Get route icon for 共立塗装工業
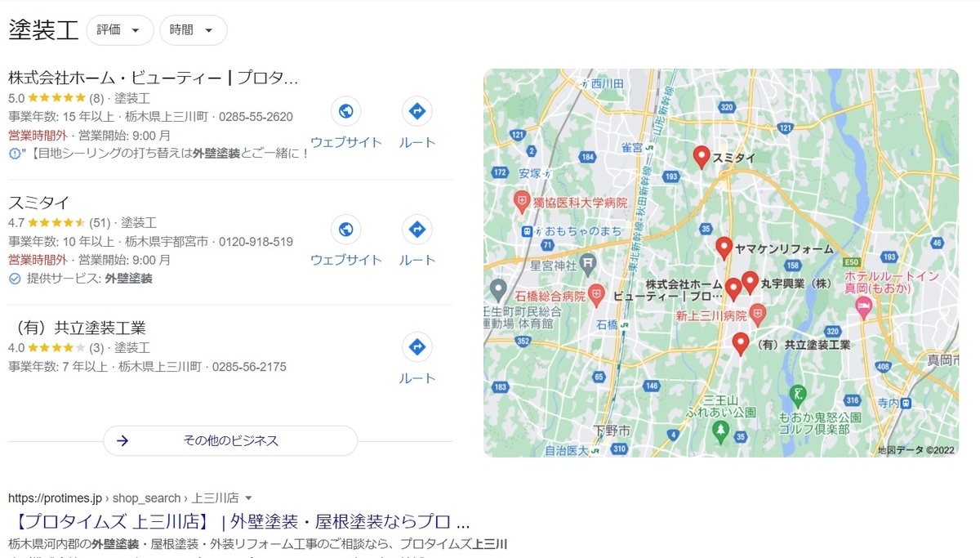 417,347
